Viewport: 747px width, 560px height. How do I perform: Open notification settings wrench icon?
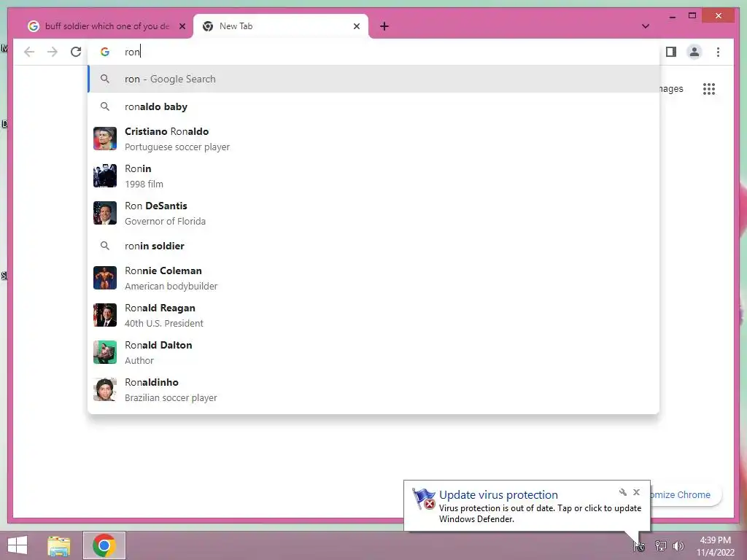pyautogui.click(x=623, y=492)
